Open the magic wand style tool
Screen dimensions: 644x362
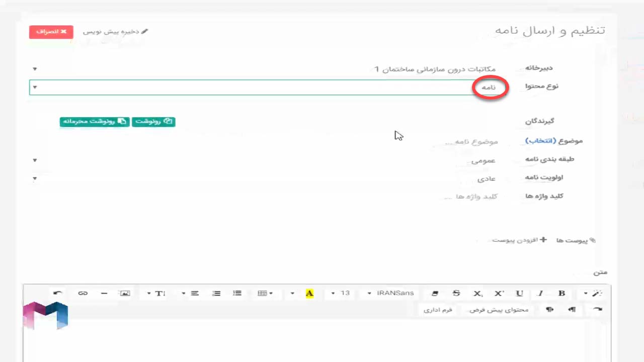click(x=597, y=293)
